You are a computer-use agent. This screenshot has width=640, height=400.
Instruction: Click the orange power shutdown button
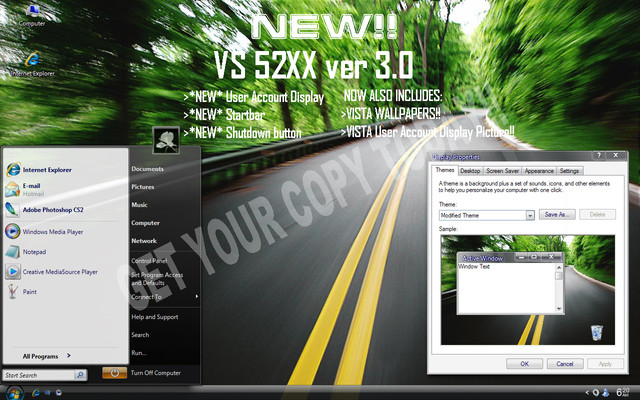pyautogui.click(x=114, y=373)
